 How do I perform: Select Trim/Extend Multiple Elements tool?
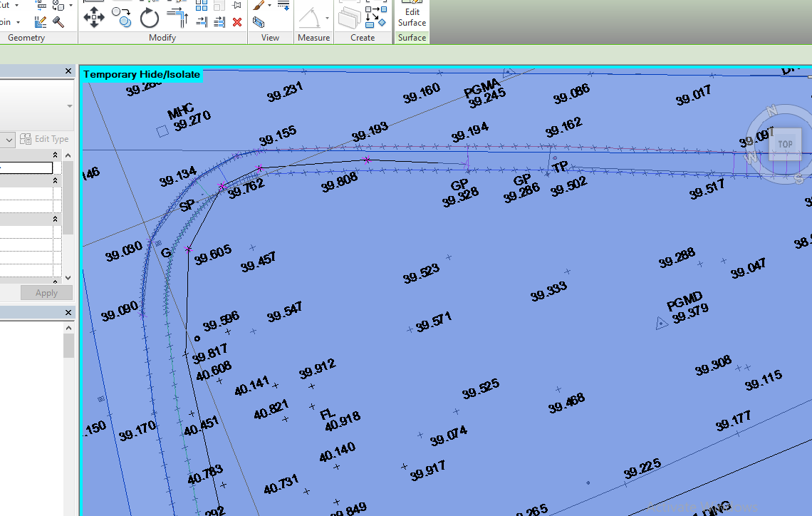pos(219,22)
